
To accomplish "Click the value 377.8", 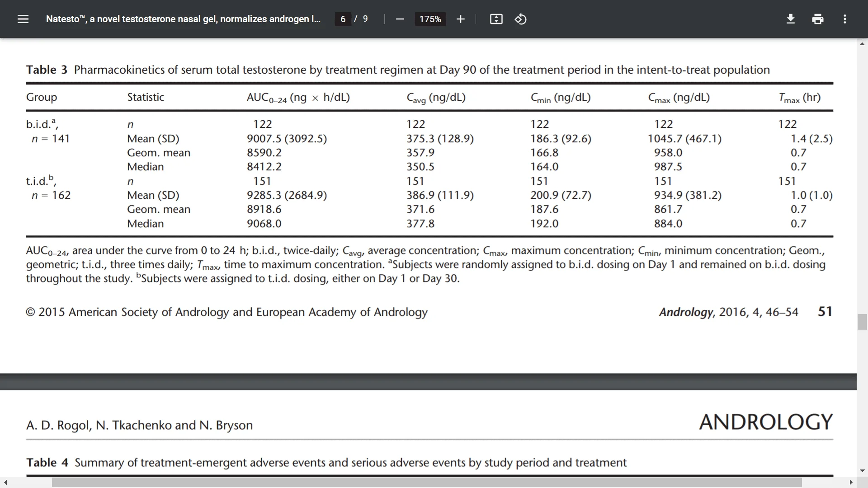I will click(420, 224).
